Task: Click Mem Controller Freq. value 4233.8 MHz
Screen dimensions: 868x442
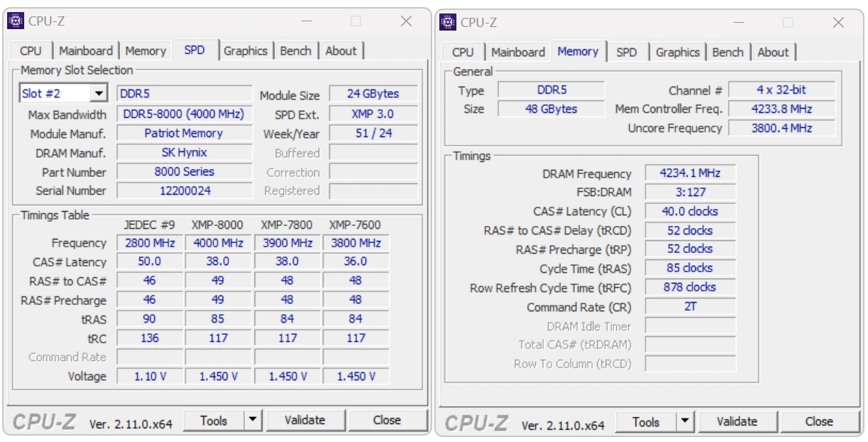Action: [781, 109]
